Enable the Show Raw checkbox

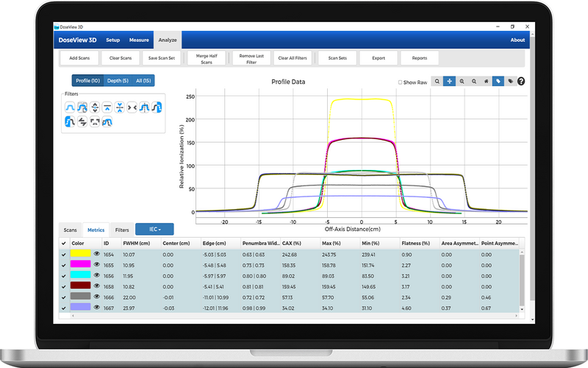pyautogui.click(x=400, y=82)
